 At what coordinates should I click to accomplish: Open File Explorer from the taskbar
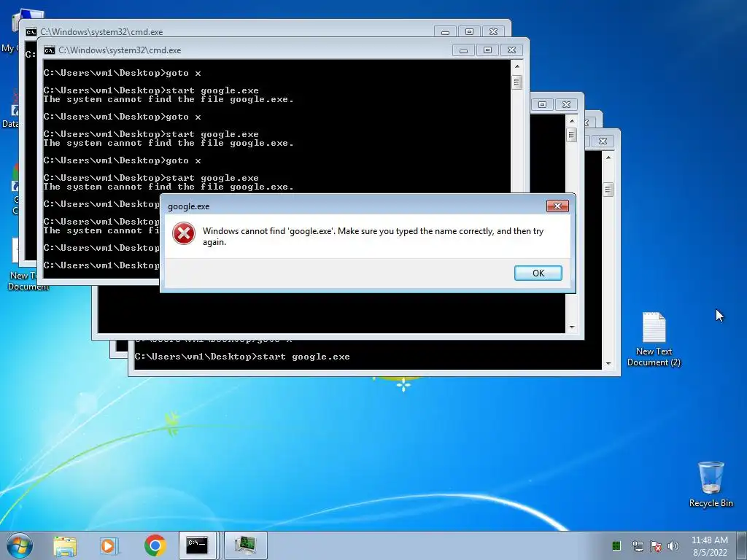pos(65,545)
